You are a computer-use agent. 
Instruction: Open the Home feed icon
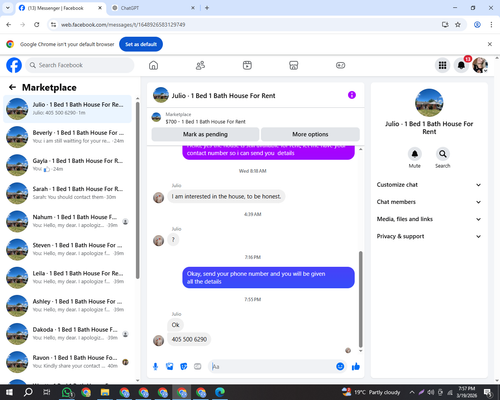tap(153, 65)
